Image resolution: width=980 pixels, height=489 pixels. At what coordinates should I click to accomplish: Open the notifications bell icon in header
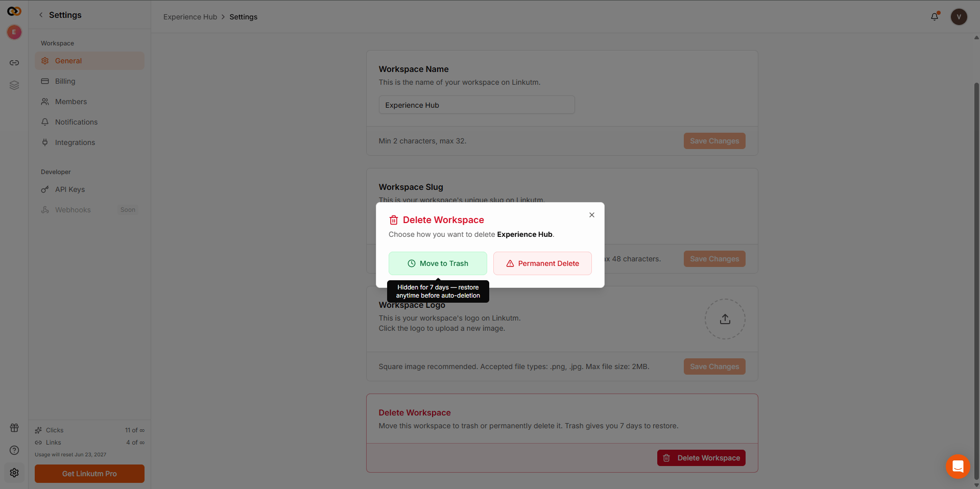(935, 16)
